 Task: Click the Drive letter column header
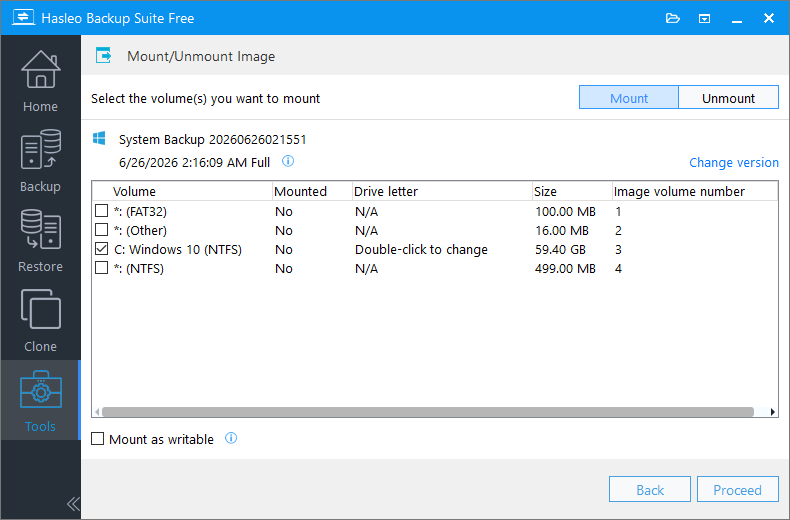coord(442,191)
